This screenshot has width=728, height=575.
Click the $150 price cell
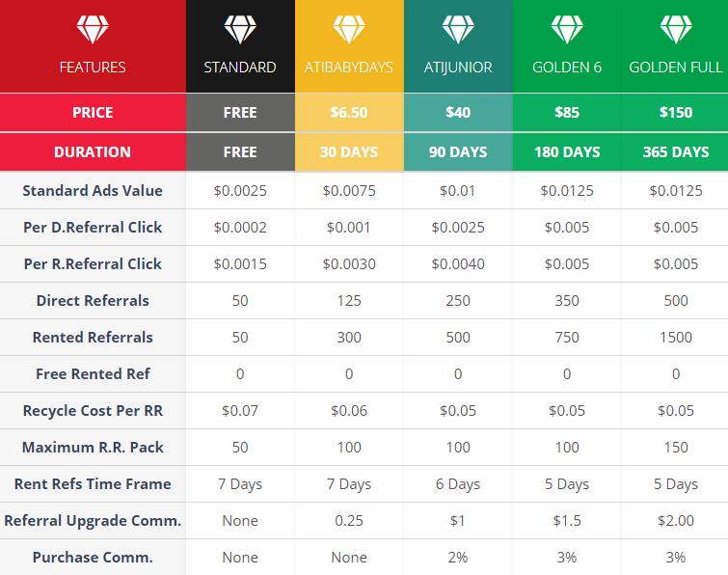[x=676, y=113]
